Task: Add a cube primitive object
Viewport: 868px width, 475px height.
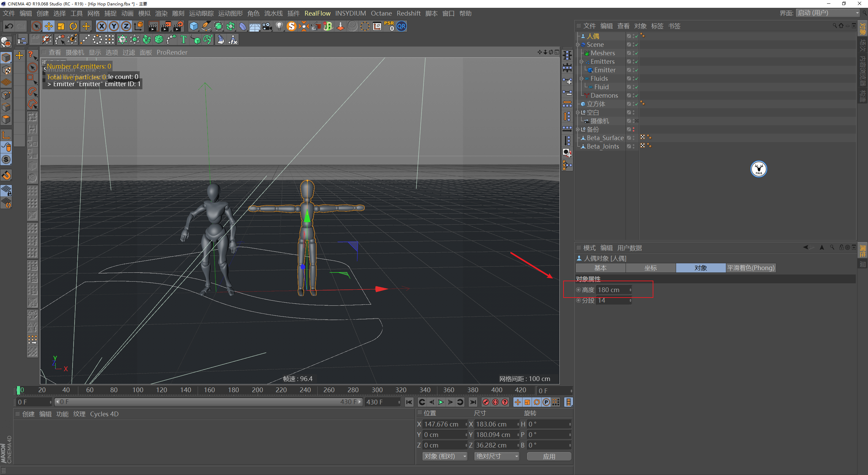Action: tap(194, 26)
